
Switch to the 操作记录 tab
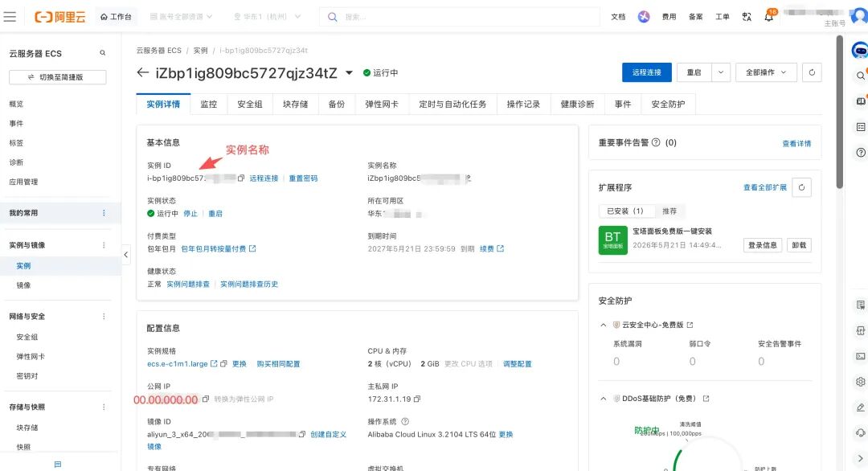[523, 104]
